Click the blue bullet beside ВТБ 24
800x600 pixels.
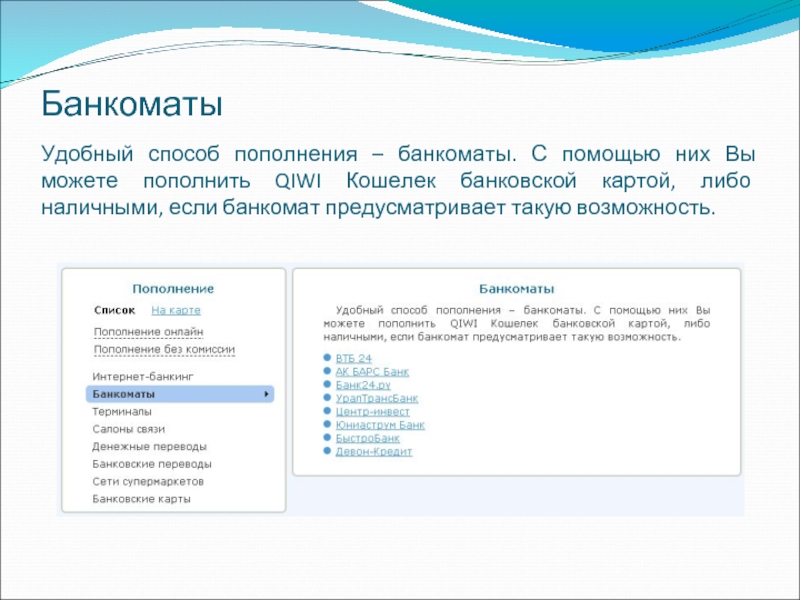327,358
